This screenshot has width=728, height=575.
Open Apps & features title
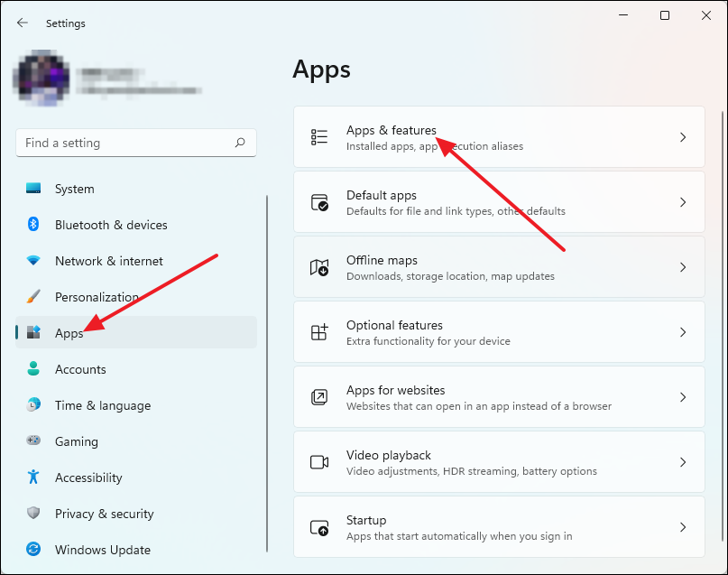[x=392, y=130]
